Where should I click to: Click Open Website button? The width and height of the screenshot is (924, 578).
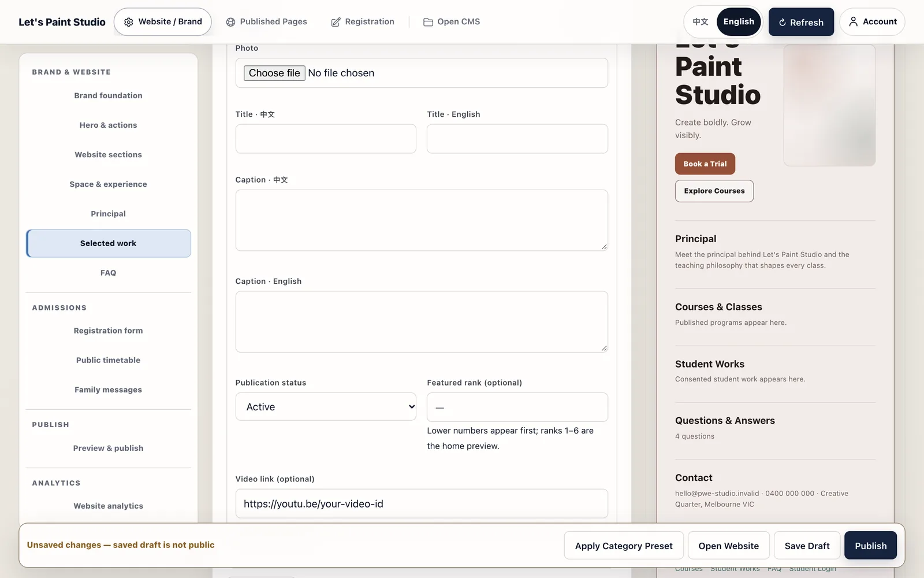pyautogui.click(x=728, y=546)
